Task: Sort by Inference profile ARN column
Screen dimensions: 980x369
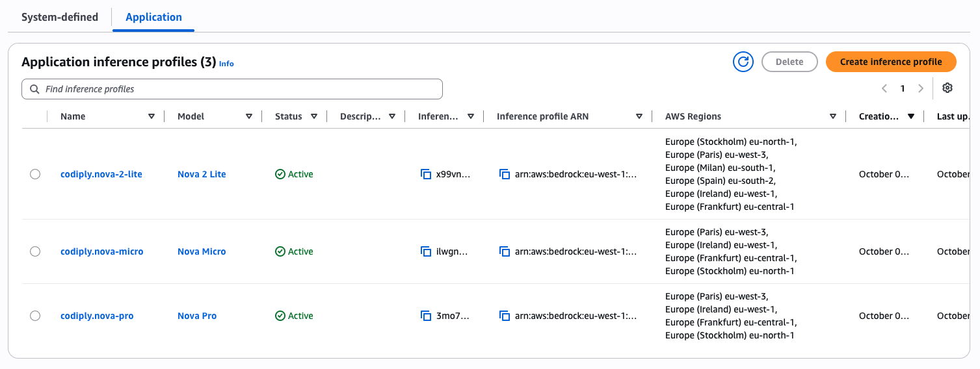Action: tap(639, 117)
